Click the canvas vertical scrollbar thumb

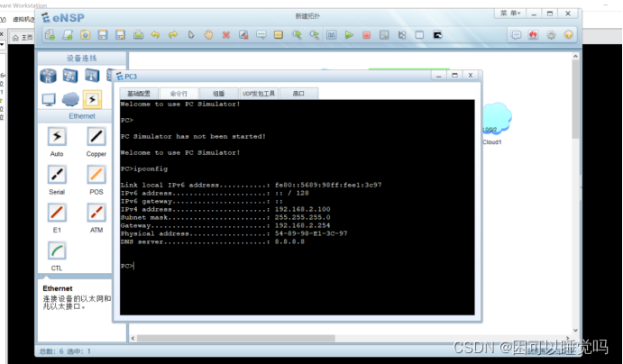pyautogui.click(x=575, y=100)
